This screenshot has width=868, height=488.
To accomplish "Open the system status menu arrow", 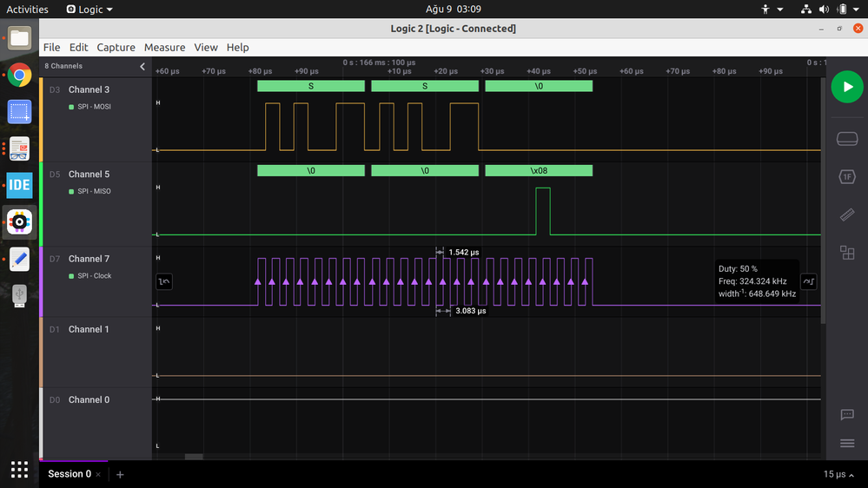I will coord(857,9).
